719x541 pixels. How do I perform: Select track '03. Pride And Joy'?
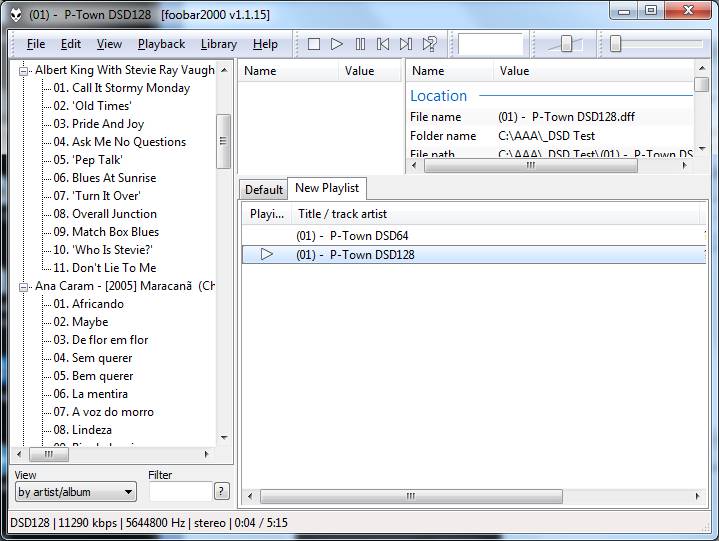point(99,124)
